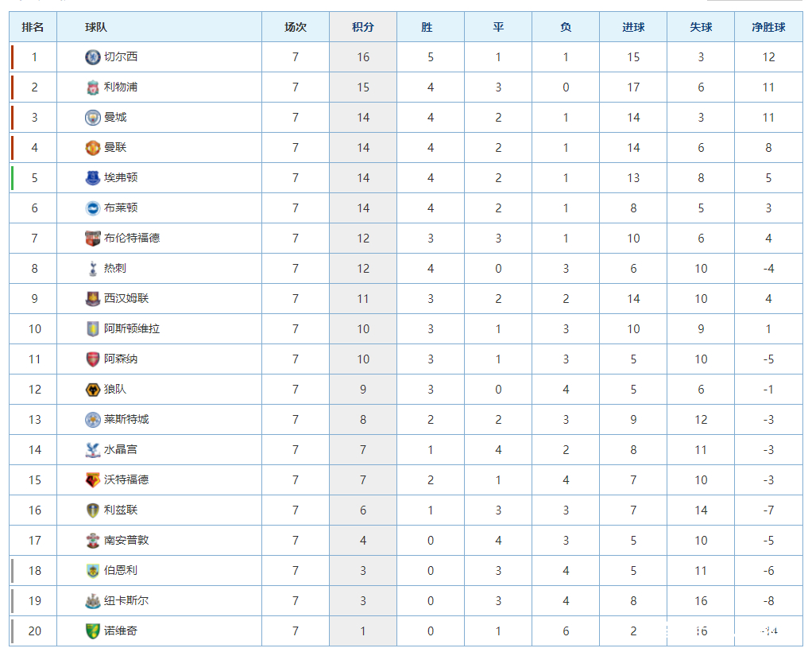The height and width of the screenshot is (652, 812).
Task: Click the Tottenham cockerel crest icon
Action: [x=93, y=269]
